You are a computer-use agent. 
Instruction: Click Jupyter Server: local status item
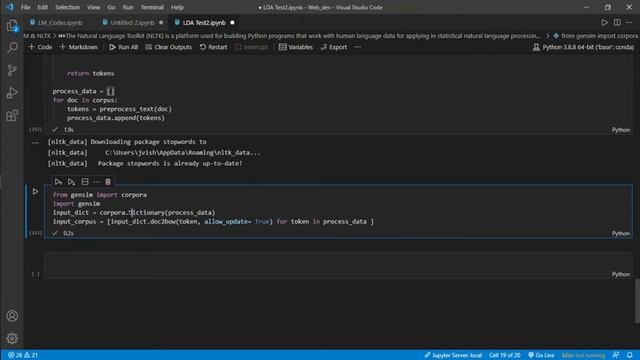(x=453, y=355)
